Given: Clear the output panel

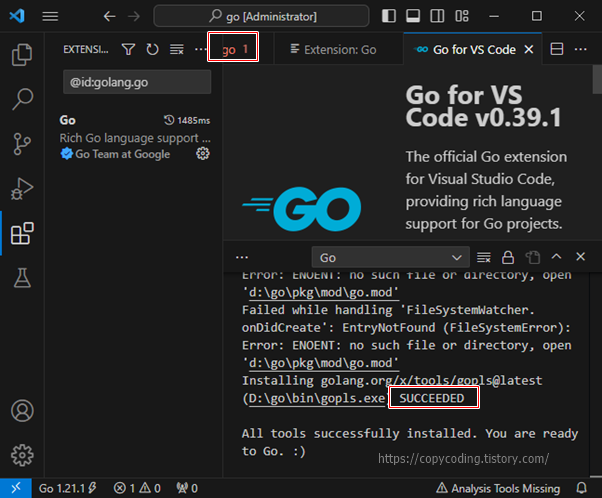Looking at the screenshot, I should click(484, 257).
